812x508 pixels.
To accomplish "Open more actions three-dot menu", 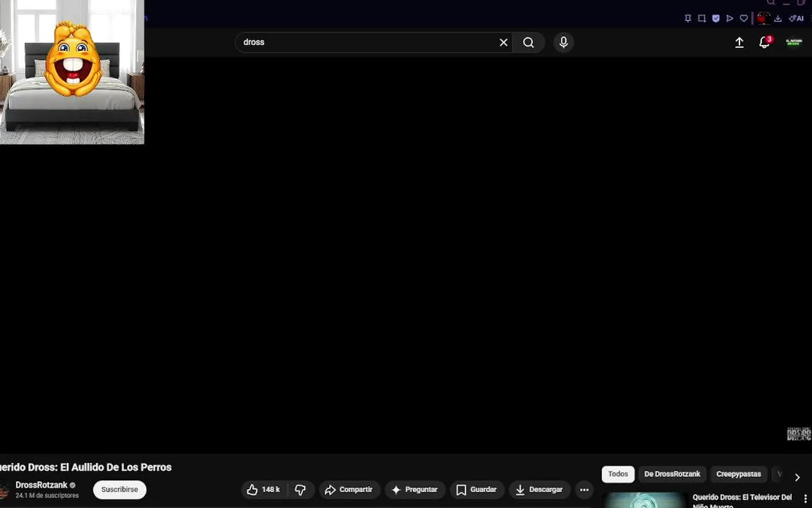I will click(584, 490).
